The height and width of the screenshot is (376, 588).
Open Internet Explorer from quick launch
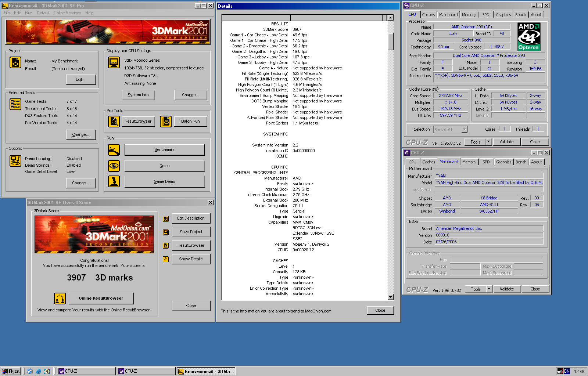coord(39,371)
